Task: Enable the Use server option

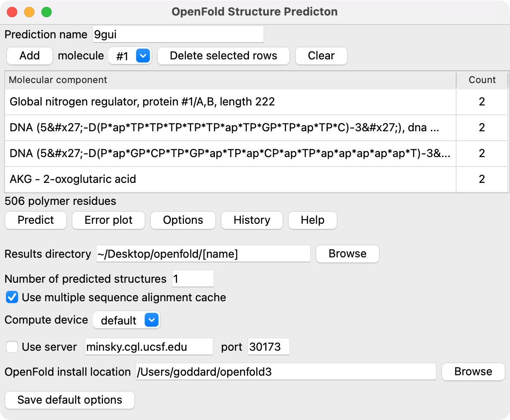Action: pyautogui.click(x=12, y=347)
